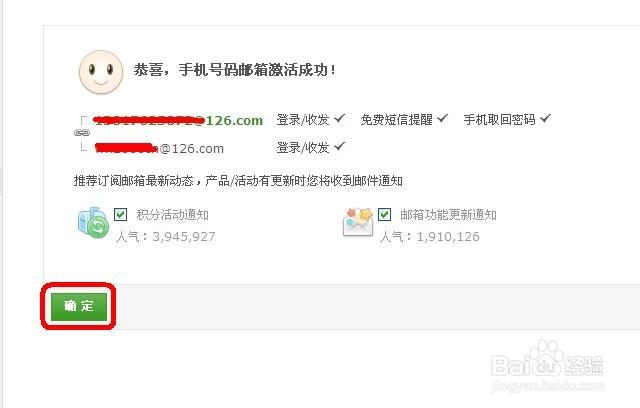Click the checkmark after 手机取回密码
The image size is (640, 408).
click(x=545, y=119)
